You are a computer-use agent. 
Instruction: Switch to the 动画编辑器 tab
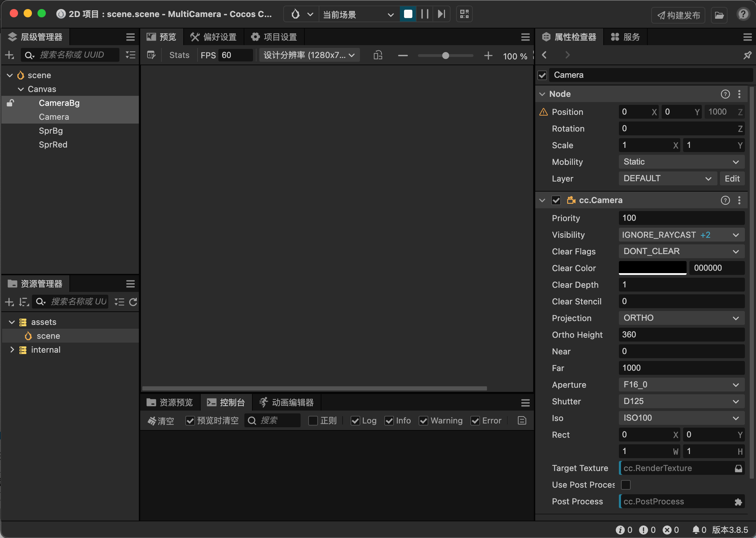(x=286, y=402)
